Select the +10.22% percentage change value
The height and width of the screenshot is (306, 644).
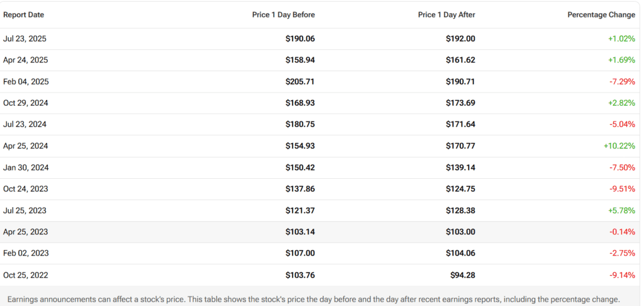(x=620, y=146)
